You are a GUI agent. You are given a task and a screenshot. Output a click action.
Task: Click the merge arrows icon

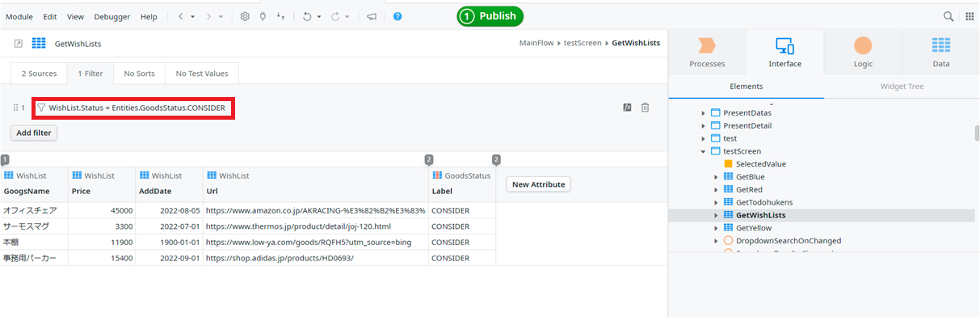(280, 16)
